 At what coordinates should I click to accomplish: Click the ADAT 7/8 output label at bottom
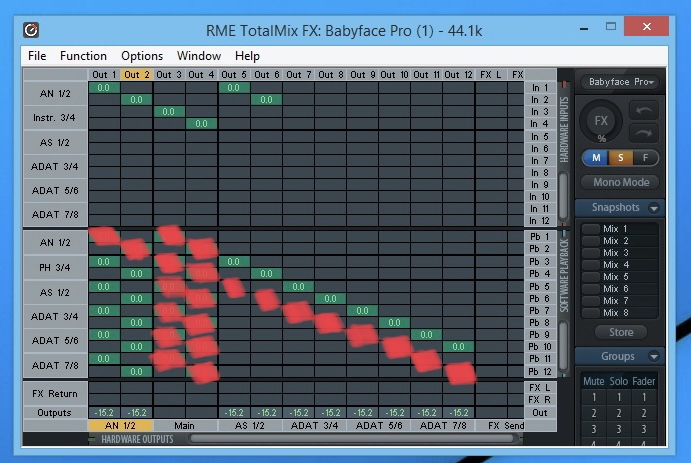[443, 426]
